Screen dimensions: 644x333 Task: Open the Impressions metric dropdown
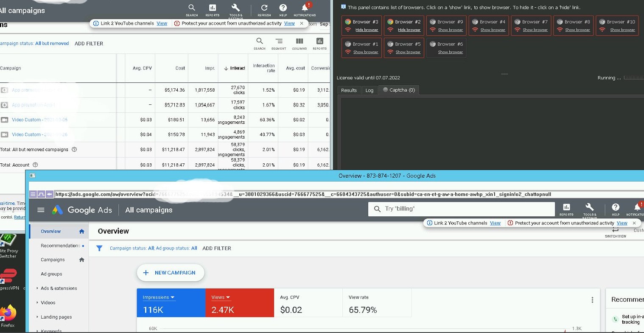(x=159, y=297)
